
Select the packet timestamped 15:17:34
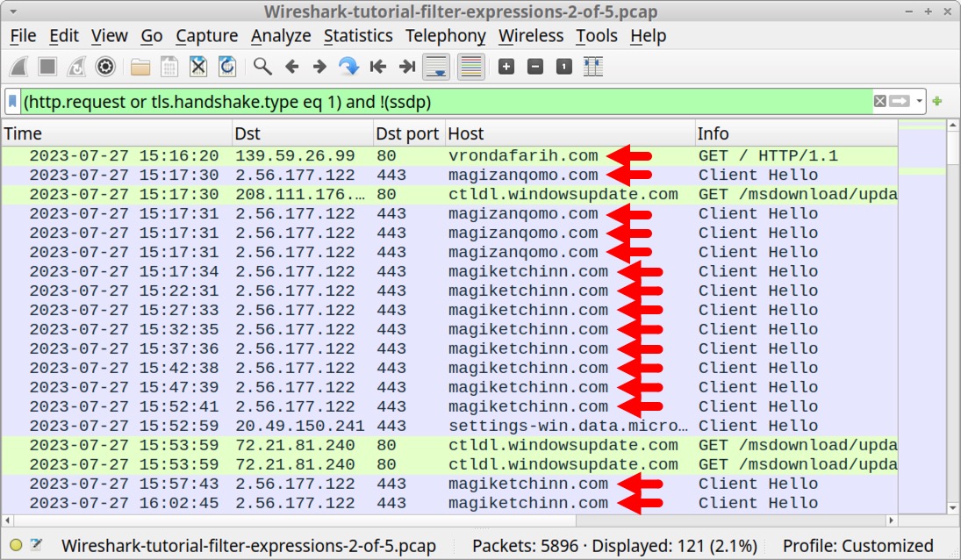(x=449, y=271)
